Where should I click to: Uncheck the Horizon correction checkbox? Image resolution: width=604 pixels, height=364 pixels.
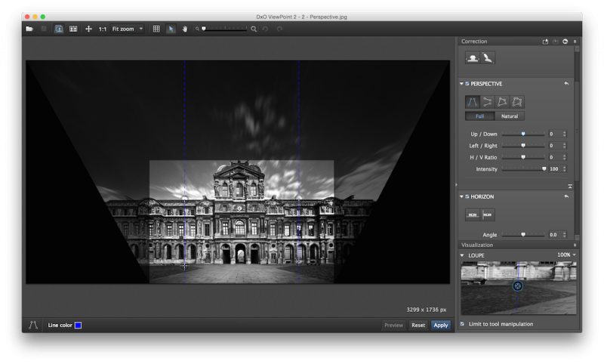click(x=467, y=196)
